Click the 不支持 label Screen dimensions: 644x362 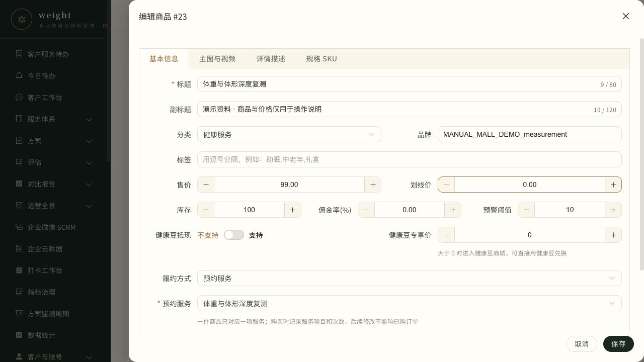[x=208, y=235]
